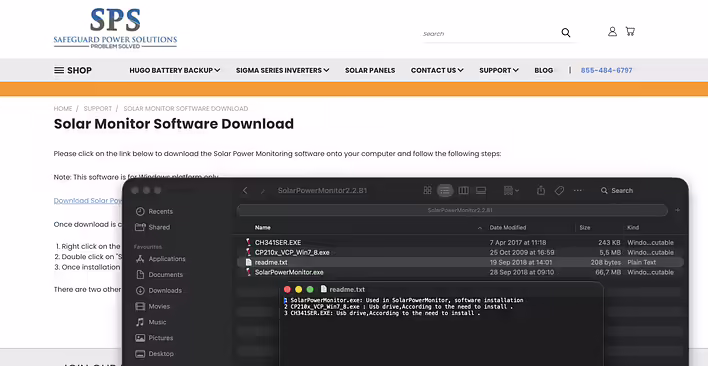This screenshot has height=366, width=708.
Task: Open Documents in Finder sidebar
Action: tap(159, 274)
